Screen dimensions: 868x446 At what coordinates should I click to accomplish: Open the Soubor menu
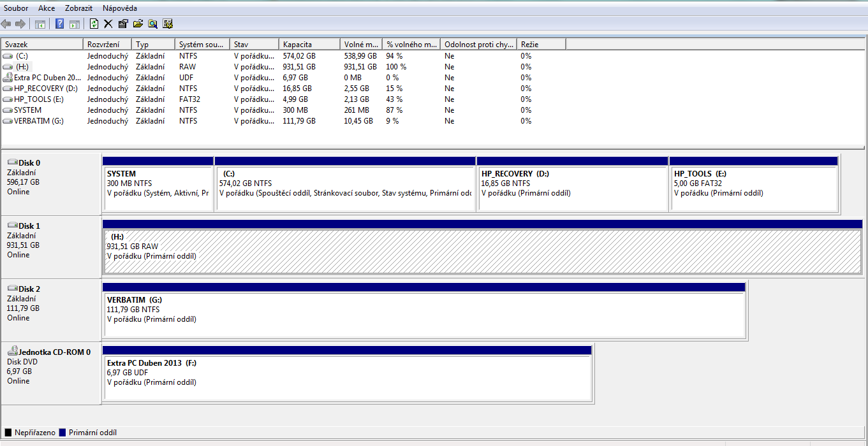point(16,8)
